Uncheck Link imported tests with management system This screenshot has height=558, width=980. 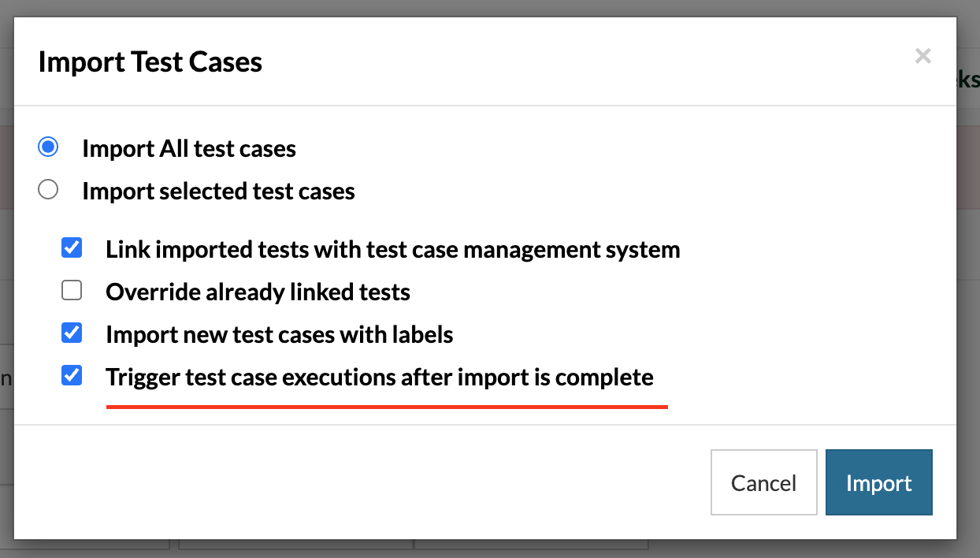pyautogui.click(x=72, y=248)
